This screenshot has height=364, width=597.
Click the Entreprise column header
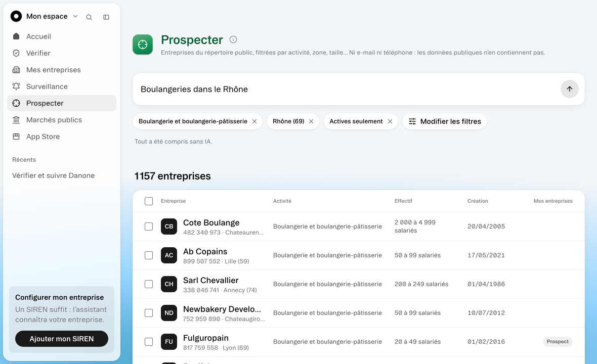(173, 201)
